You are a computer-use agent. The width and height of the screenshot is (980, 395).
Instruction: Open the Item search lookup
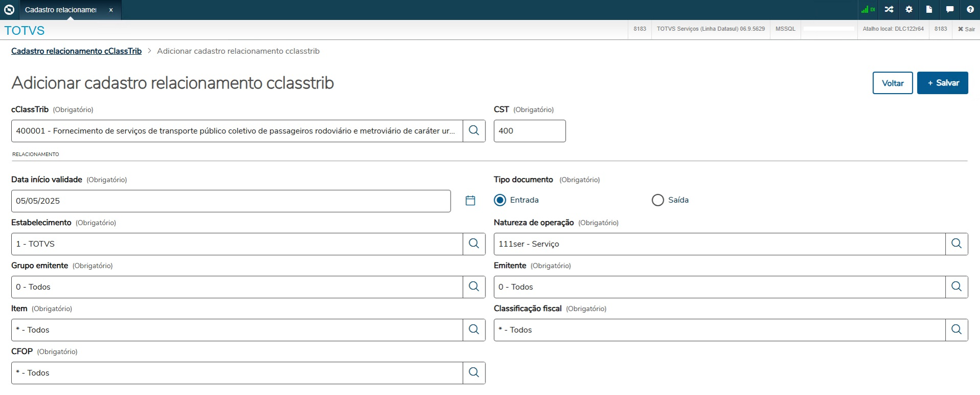[474, 330]
